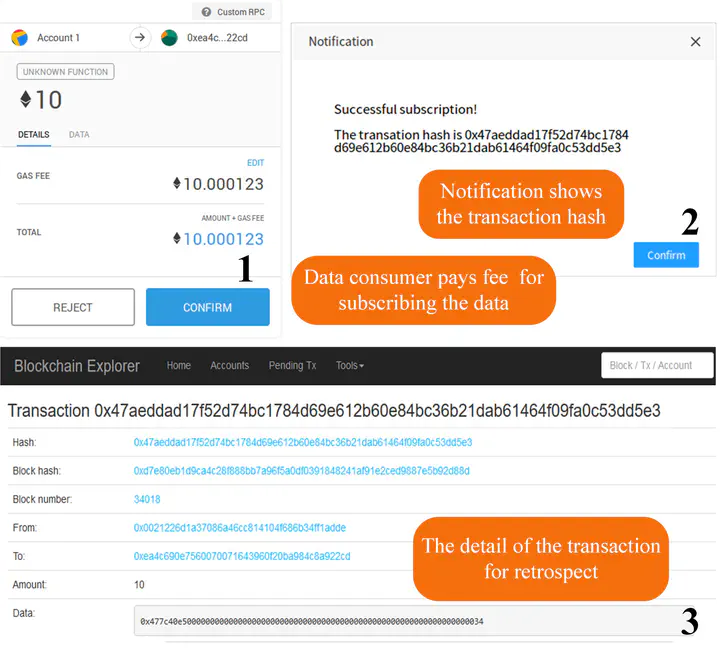Screen dimensions: 720x662
Task: Switch to the DATA tab
Action: 78,134
